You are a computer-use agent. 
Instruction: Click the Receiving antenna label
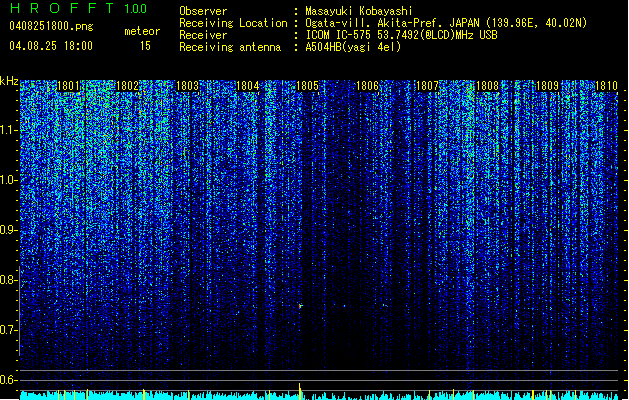point(230,47)
